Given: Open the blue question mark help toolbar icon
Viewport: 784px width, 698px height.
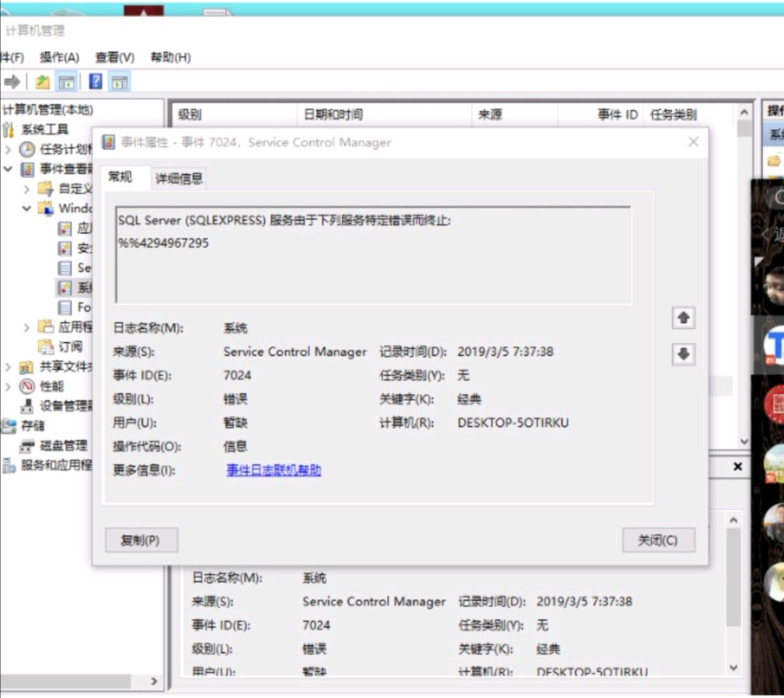Looking at the screenshot, I should point(96,82).
